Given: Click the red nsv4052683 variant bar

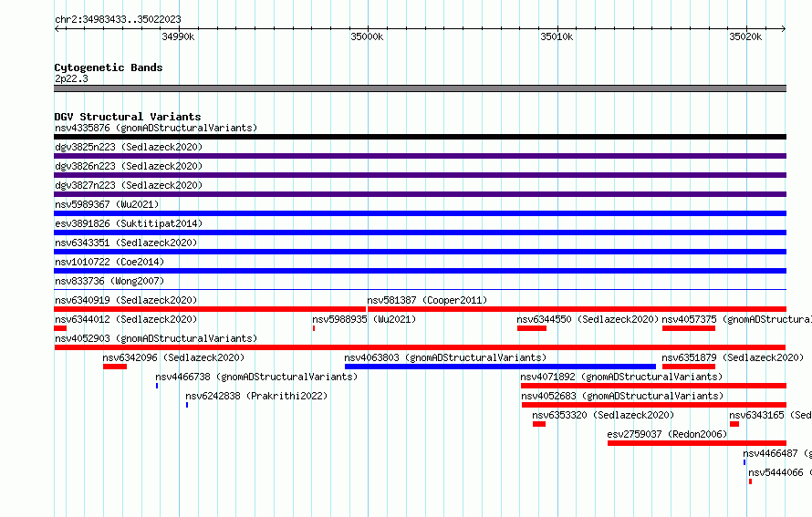Looking at the screenshot, I should [654, 405].
